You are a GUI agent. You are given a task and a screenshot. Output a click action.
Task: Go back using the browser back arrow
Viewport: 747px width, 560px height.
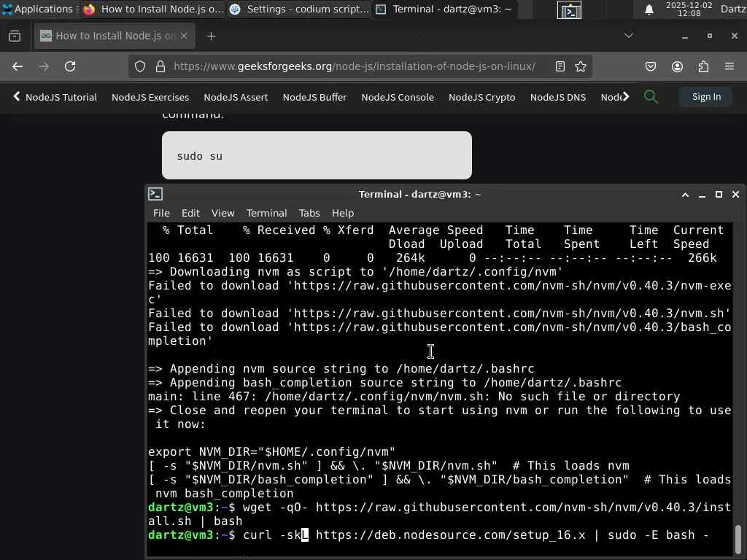click(18, 66)
